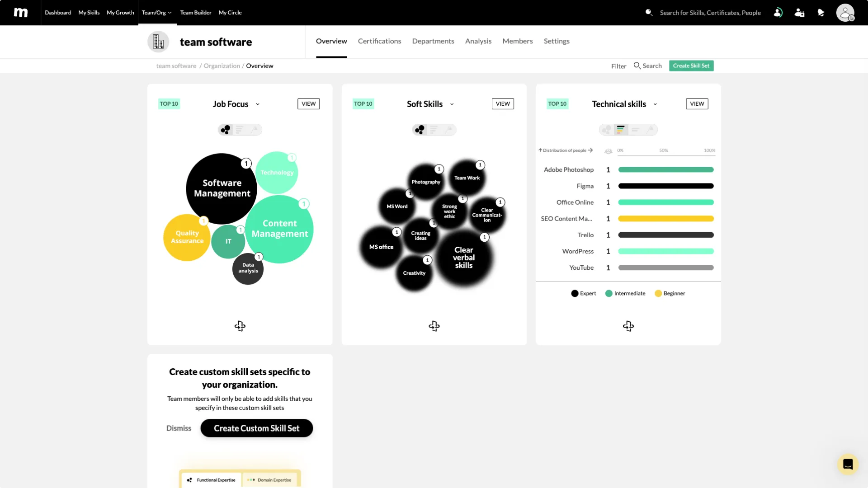Click the Adobe Photoshop distribution bar
The width and height of the screenshot is (868, 488).
pos(665,170)
